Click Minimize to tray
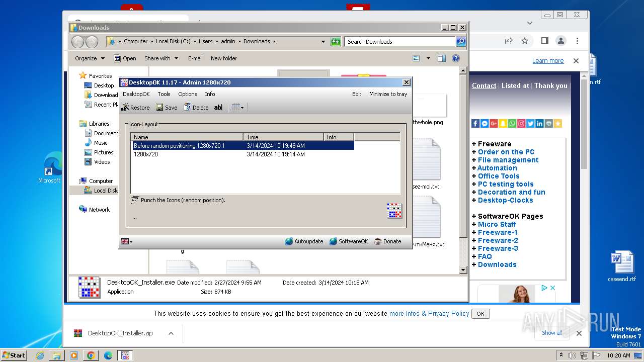The height and width of the screenshot is (362, 644). pos(388,94)
